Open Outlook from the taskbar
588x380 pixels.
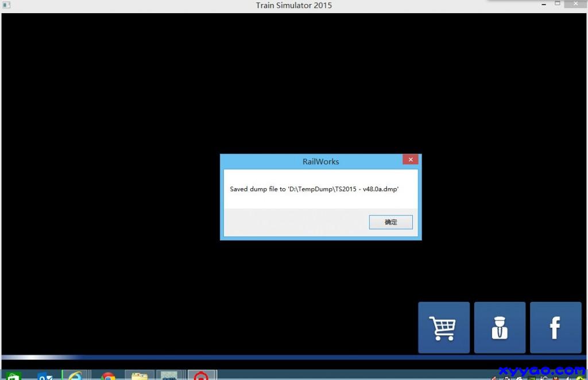[45, 375]
